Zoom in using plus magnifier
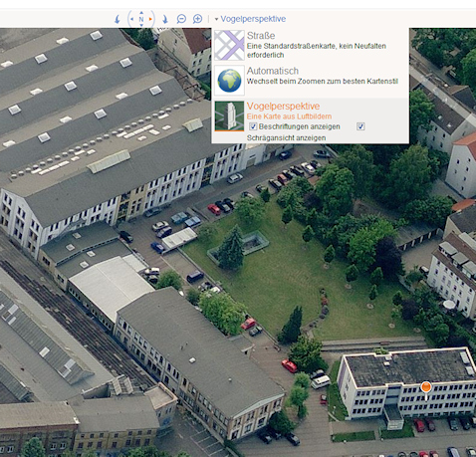 point(197,19)
